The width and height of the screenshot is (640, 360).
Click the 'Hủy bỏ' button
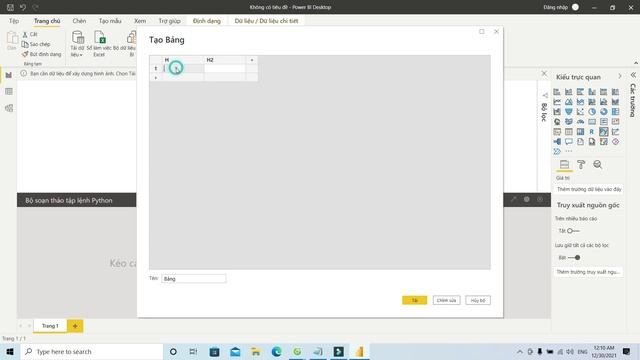[x=478, y=300]
